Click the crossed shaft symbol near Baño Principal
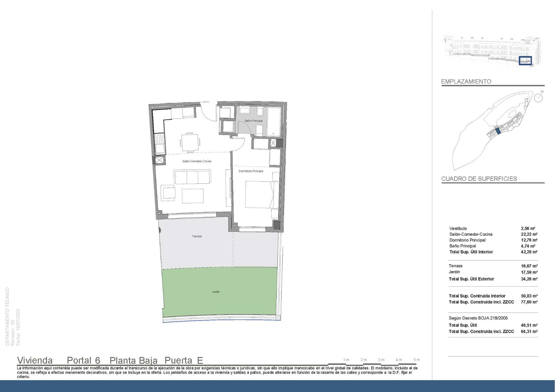The height and width of the screenshot is (392, 555). [x=273, y=143]
